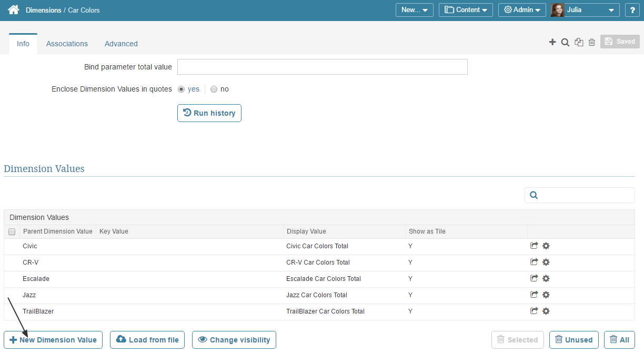The height and width of the screenshot is (353, 644).
Task: Click the duplicate copy icon in toolbar
Action: tap(579, 43)
